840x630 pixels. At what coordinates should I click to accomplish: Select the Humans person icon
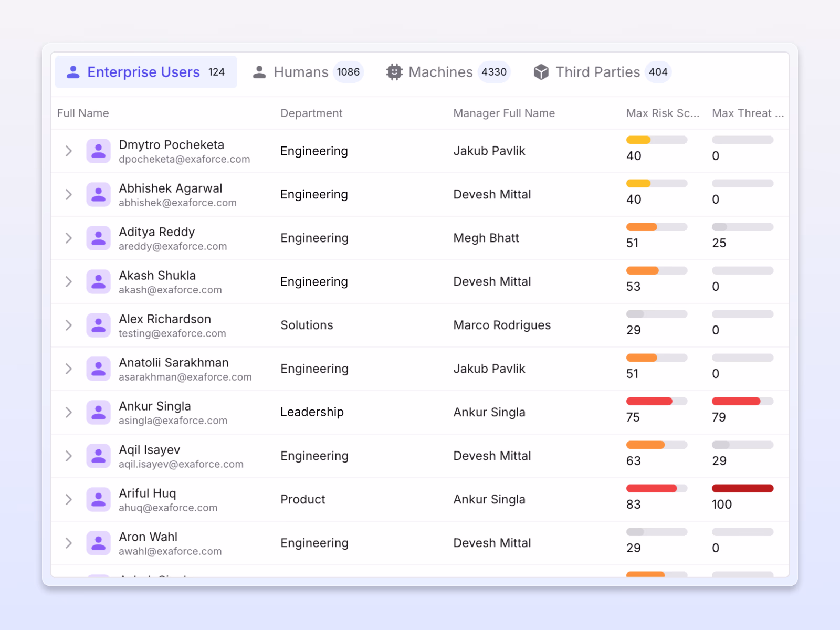point(258,72)
